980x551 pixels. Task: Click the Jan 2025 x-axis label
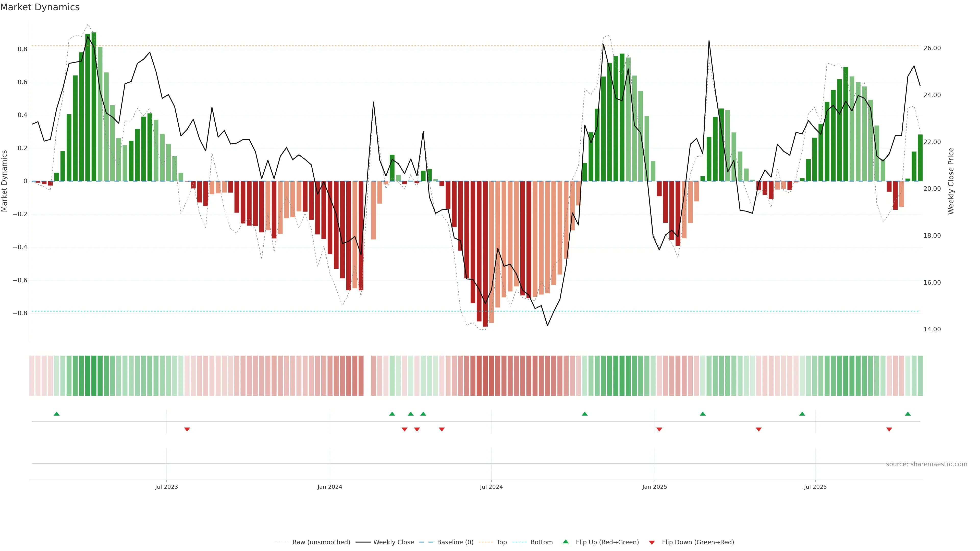point(654,487)
